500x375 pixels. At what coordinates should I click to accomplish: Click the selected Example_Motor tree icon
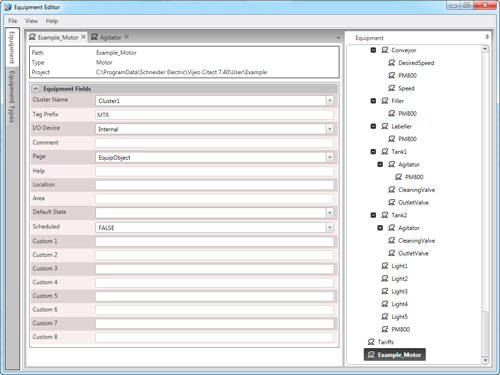371,355
